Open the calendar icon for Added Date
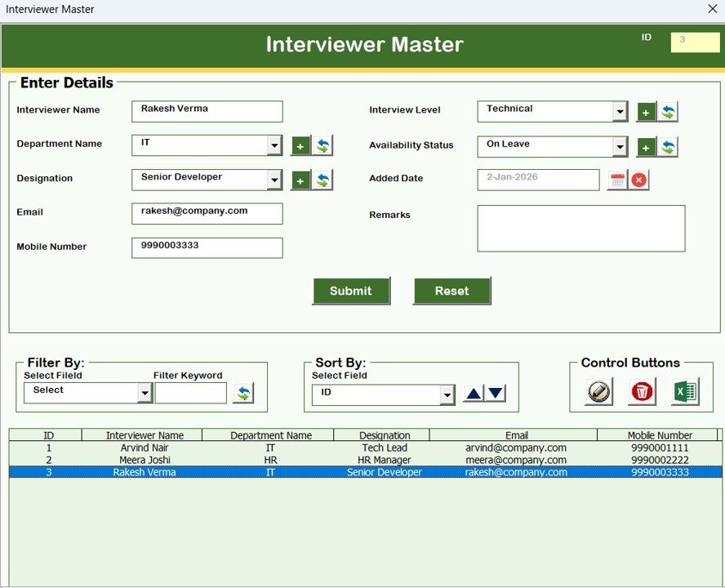This screenshot has width=725, height=588. coord(617,179)
